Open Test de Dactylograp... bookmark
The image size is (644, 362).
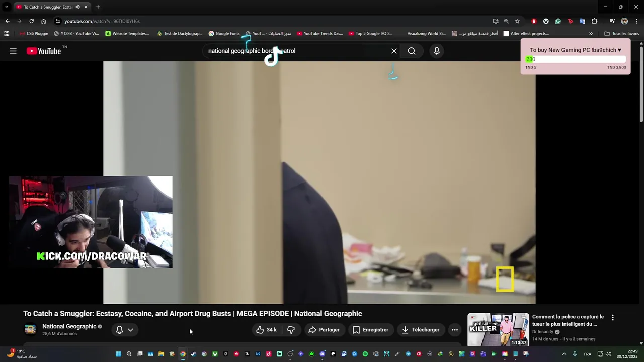179,34
